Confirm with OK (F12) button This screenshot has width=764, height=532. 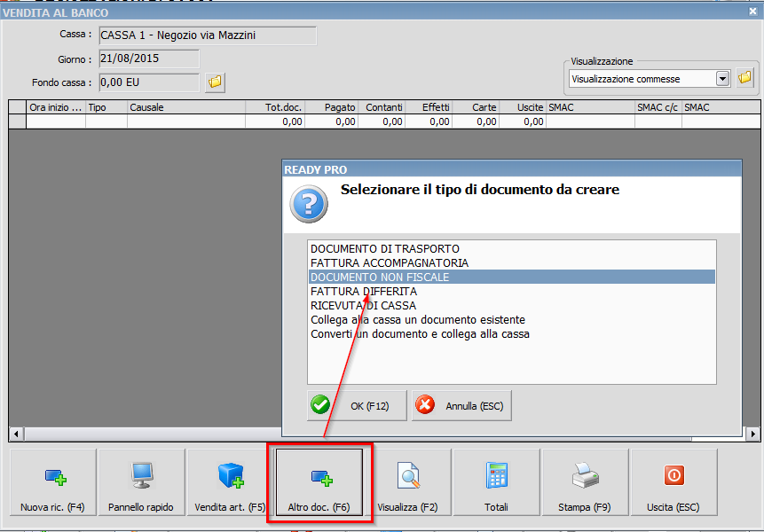357,405
